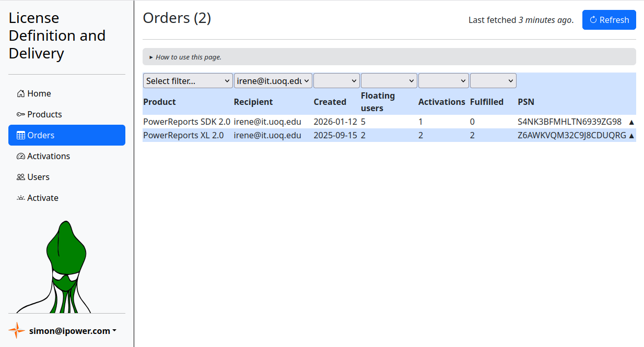Click the Users people icon

(x=21, y=177)
